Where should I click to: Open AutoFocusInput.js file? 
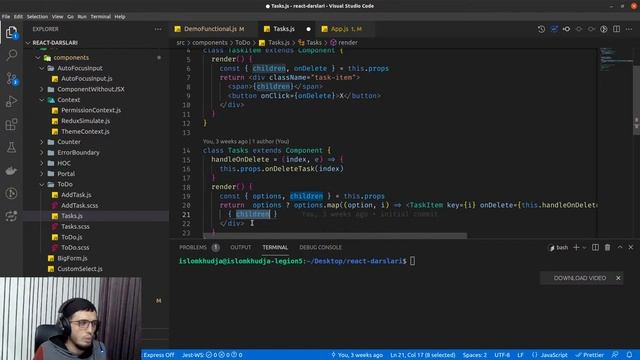click(87, 78)
